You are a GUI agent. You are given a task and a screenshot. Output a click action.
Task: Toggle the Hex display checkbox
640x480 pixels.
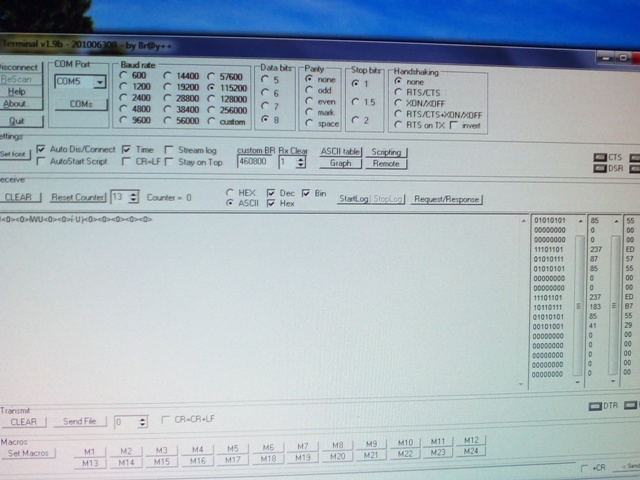[270, 203]
